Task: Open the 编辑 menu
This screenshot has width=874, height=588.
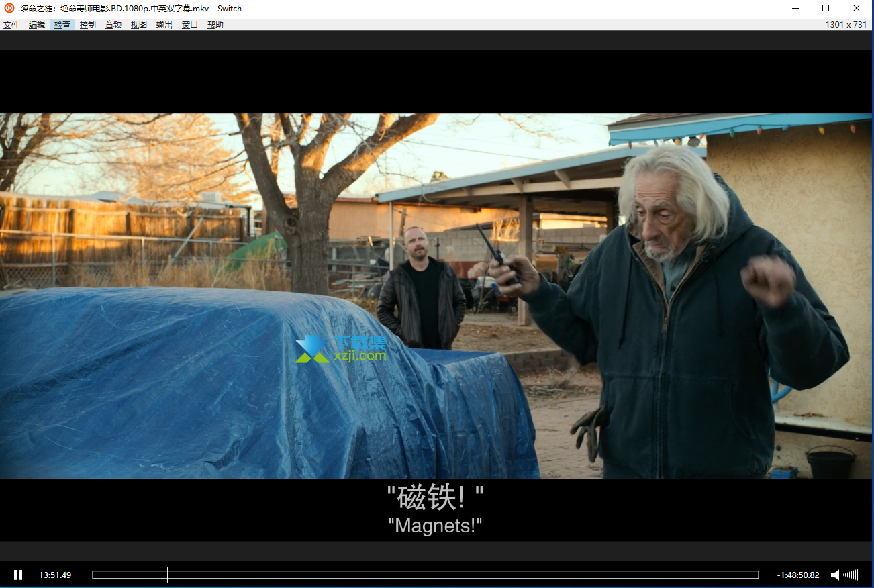Action: [37, 25]
